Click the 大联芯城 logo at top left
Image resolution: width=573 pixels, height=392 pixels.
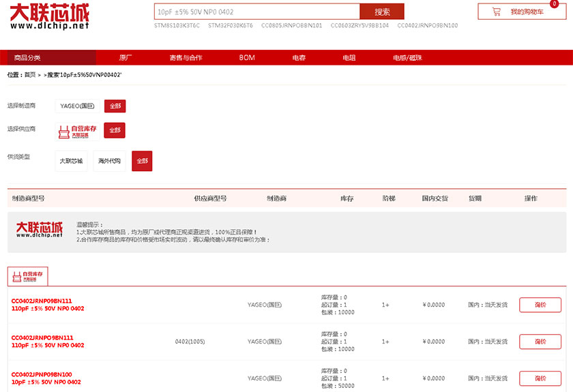(50, 17)
